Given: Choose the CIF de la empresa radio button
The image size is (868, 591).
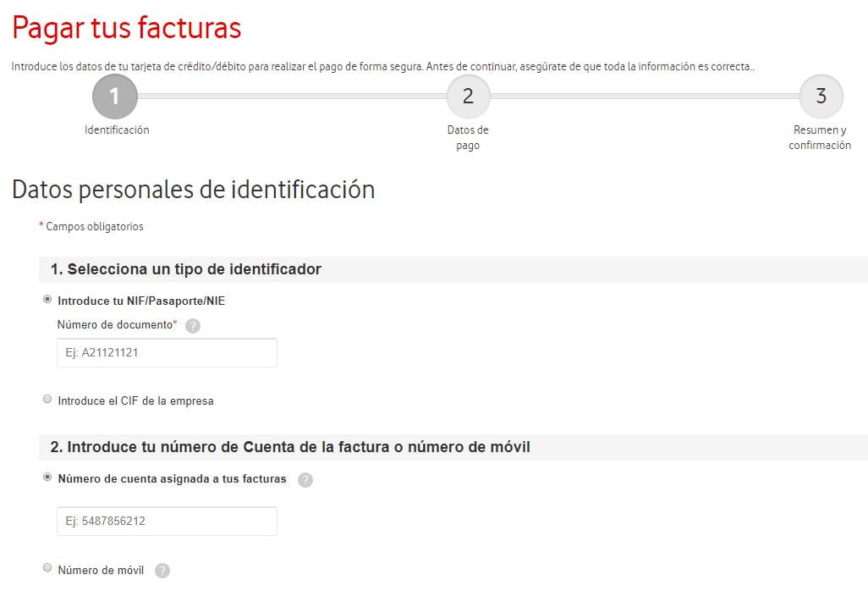Looking at the screenshot, I should coord(47,400).
